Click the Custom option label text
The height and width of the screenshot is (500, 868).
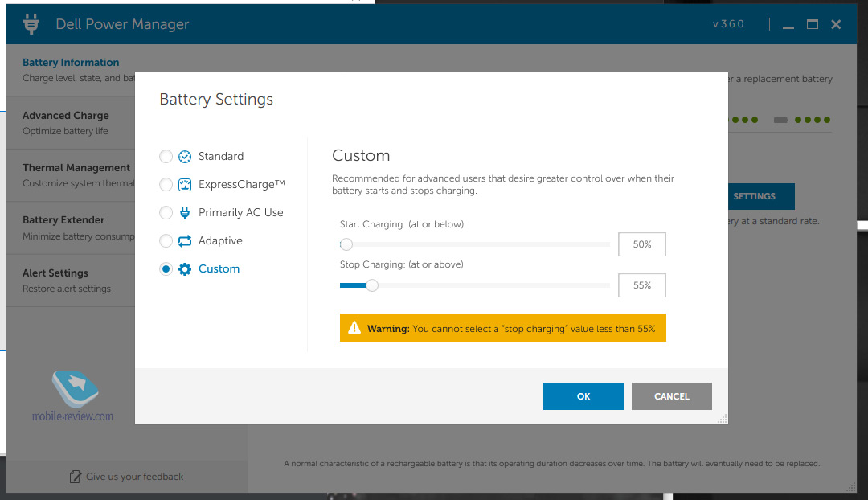pos(219,269)
